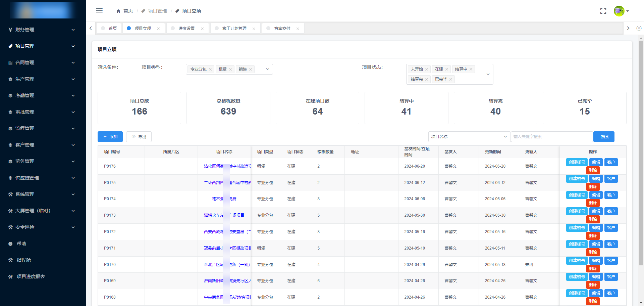The height and width of the screenshot is (306, 644).
Task: Open 安全巡检 in sidebar
Action: [x=43, y=227]
